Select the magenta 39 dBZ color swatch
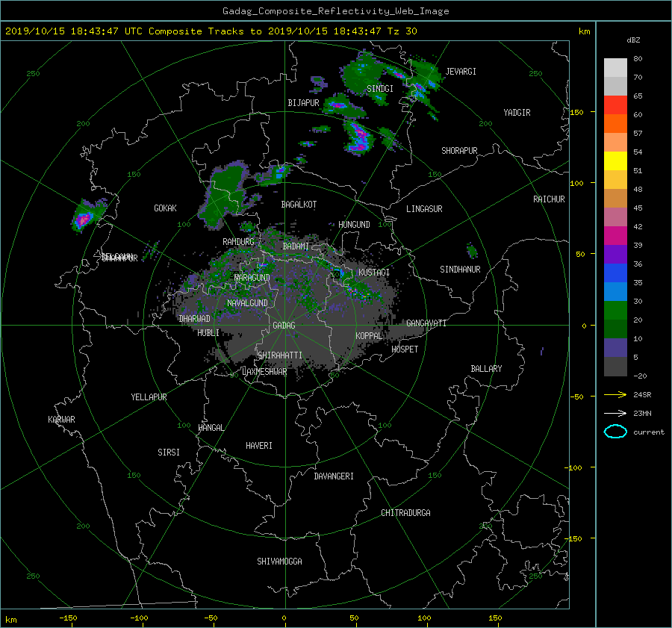This screenshot has height=628, width=672. coord(615,236)
